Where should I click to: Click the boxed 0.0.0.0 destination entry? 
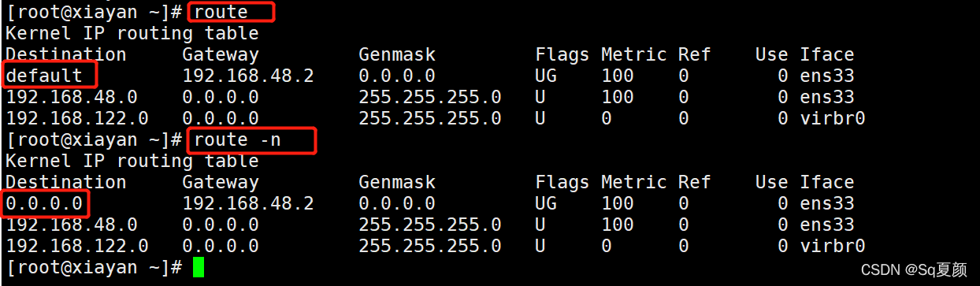(x=44, y=203)
